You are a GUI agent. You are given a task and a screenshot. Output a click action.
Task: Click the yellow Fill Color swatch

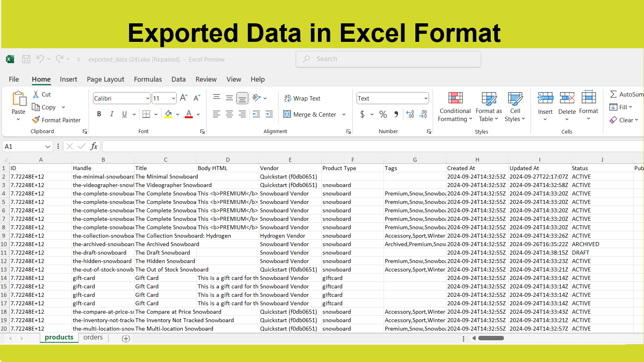pyautogui.click(x=169, y=115)
